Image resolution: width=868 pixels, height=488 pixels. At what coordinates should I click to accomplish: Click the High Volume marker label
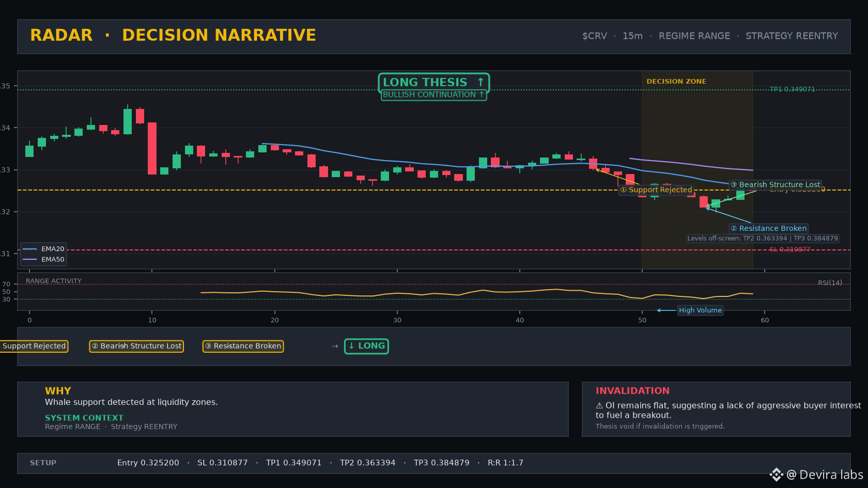[700, 310]
